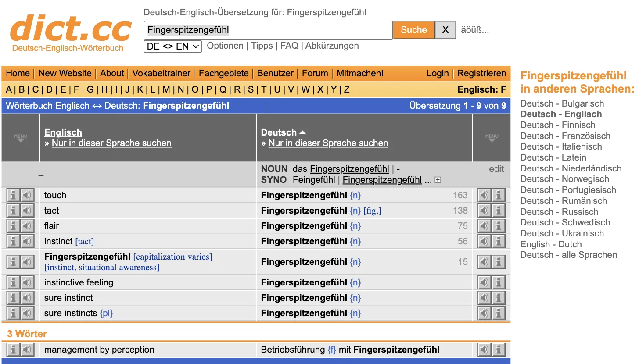The height and width of the screenshot is (364, 639).
Task: Open the FAQ link
Action: pos(289,46)
